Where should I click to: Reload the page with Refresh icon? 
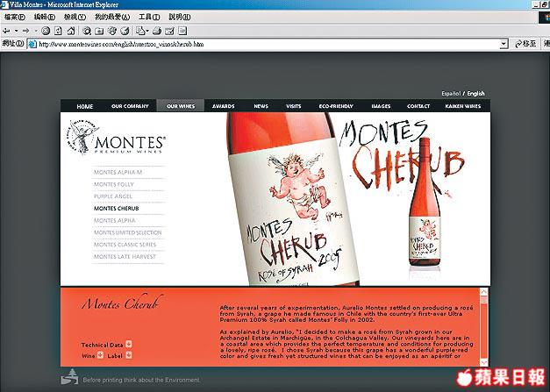coord(58,32)
